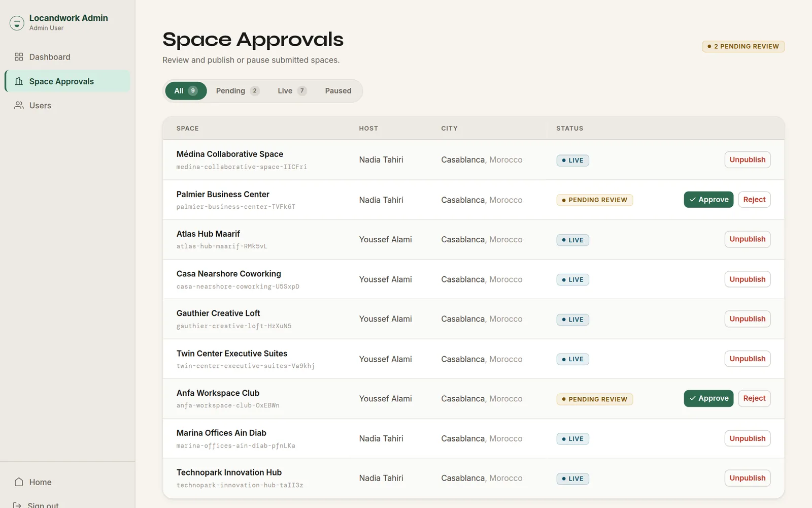Click the Sign out arrow icon
Screen dimensions: 812x508
coord(17,505)
